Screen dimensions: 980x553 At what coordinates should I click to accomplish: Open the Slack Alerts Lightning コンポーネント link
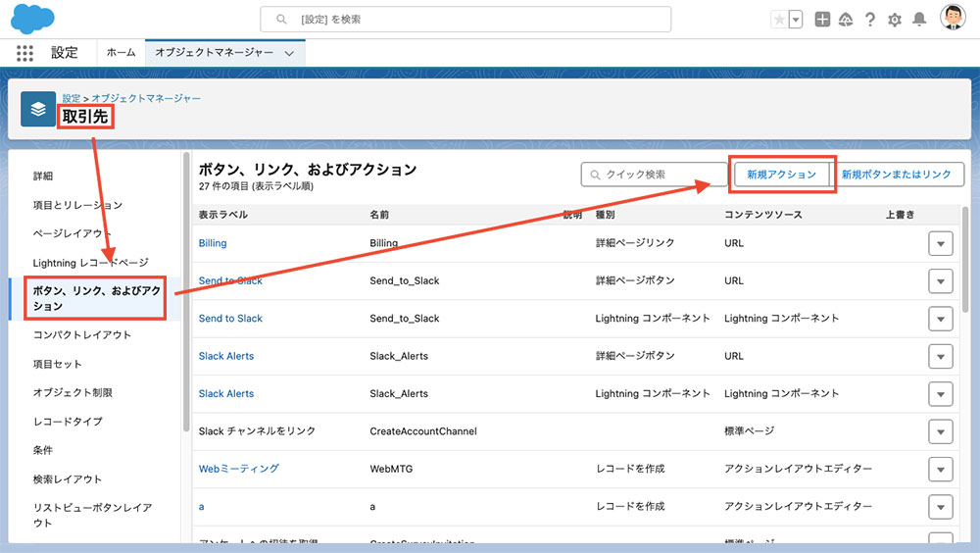coord(226,393)
